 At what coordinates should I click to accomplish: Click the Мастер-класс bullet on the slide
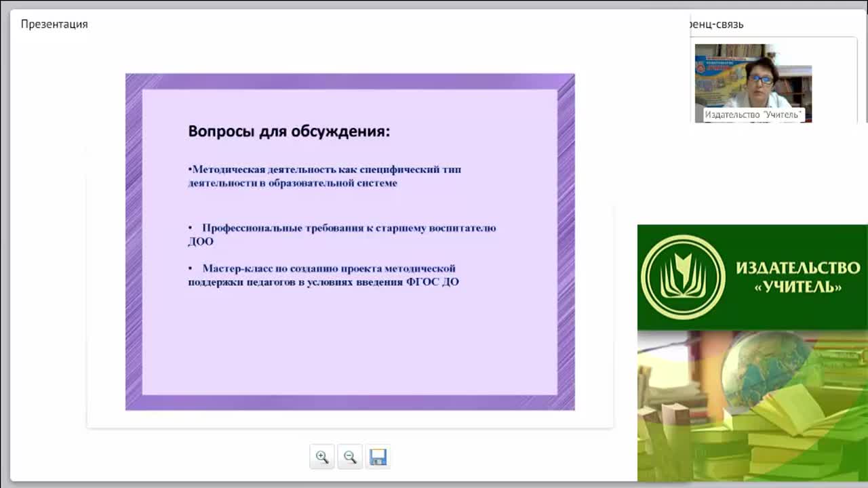323,274
